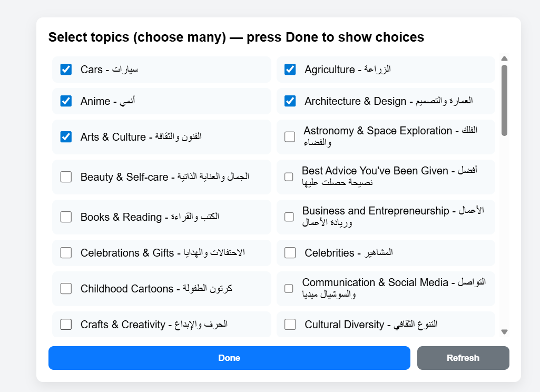Select Communication & Social Media checkbox
The height and width of the screenshot is (392, 540).
point(289,289)
